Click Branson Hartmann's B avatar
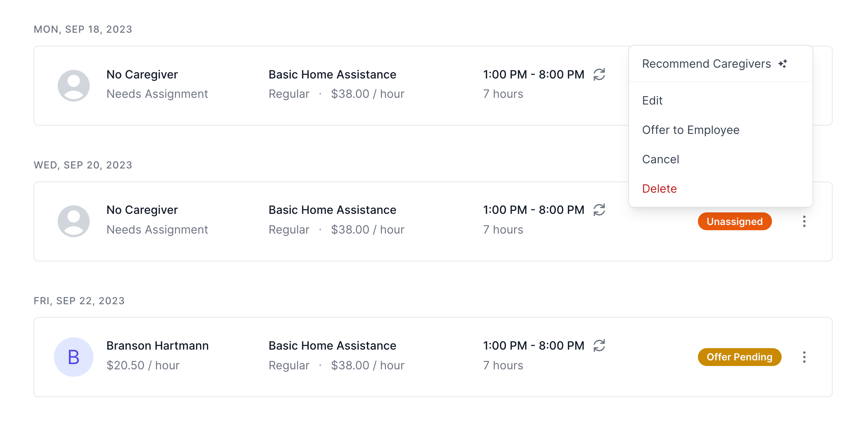Viewport: 868px width, 424px height. tap(74, 357)
